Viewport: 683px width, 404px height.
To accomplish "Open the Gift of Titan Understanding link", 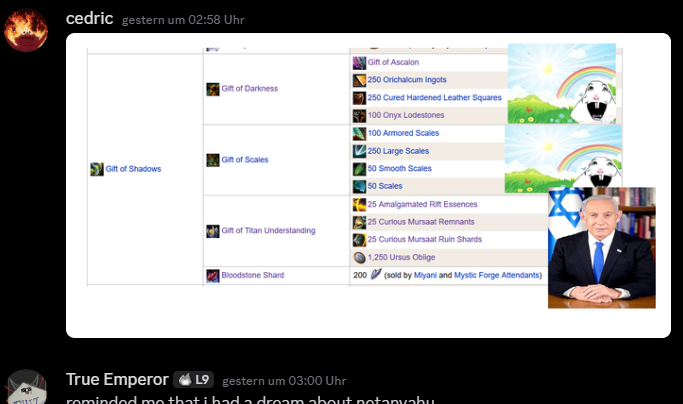I will 268,231.
